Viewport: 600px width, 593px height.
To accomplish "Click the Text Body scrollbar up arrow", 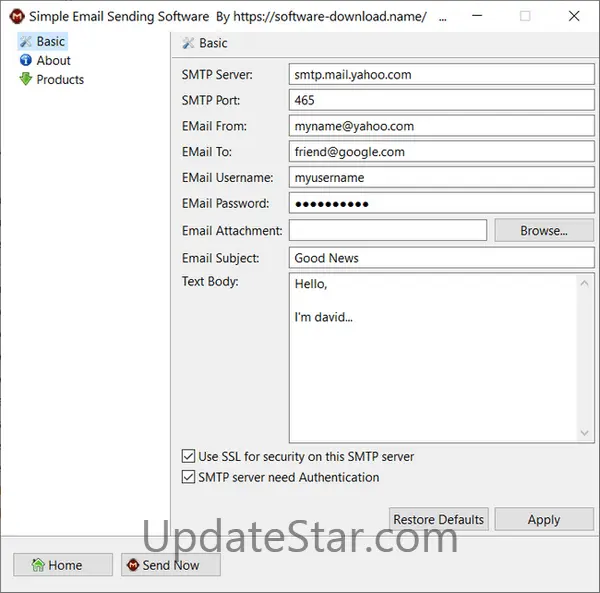I will (x=584, y=283).
